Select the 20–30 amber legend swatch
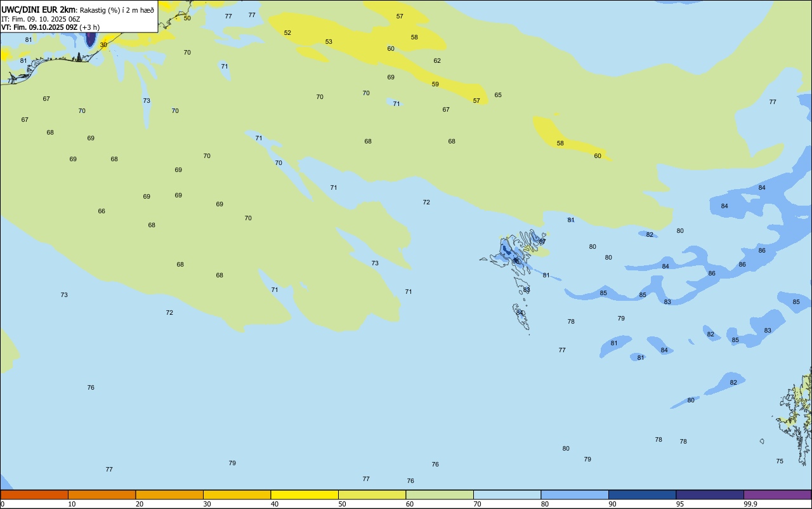Viewport: 812px width, 509px height. [169, 494]
